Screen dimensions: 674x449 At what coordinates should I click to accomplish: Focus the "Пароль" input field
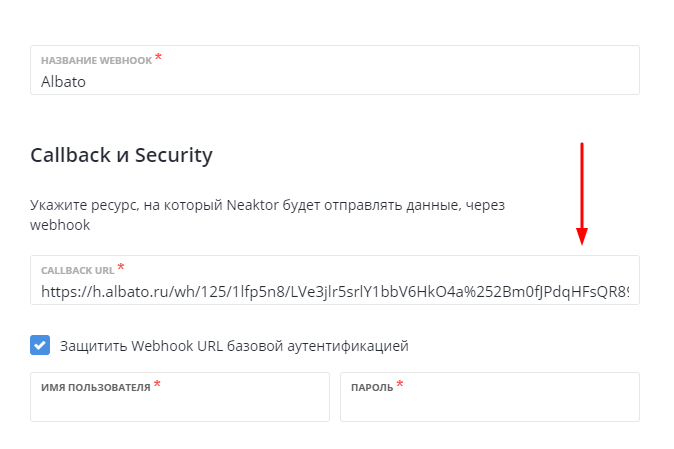tap(489, 405)
